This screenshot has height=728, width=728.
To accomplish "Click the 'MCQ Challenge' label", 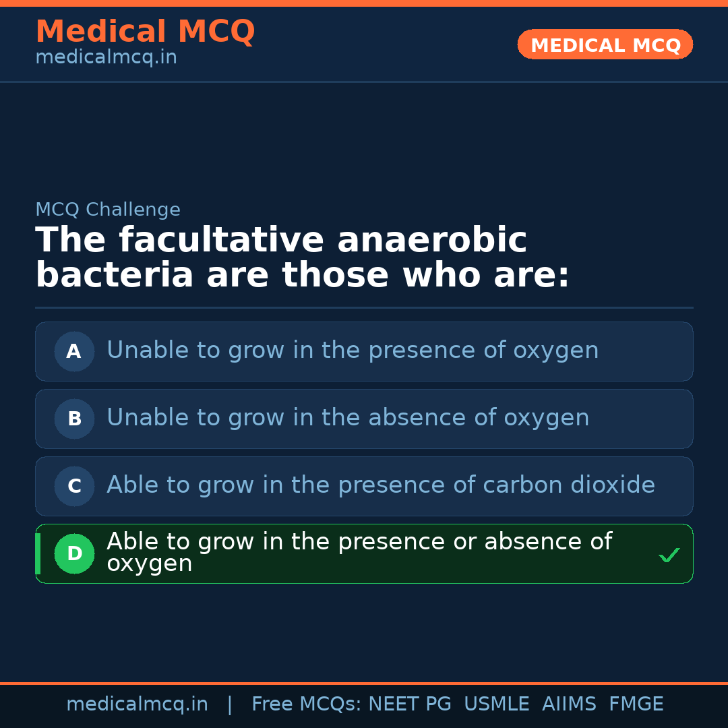I will (108, 210).
